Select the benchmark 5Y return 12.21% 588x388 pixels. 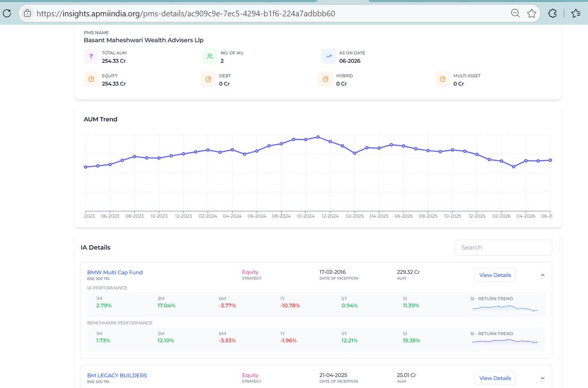pos(349,340)
